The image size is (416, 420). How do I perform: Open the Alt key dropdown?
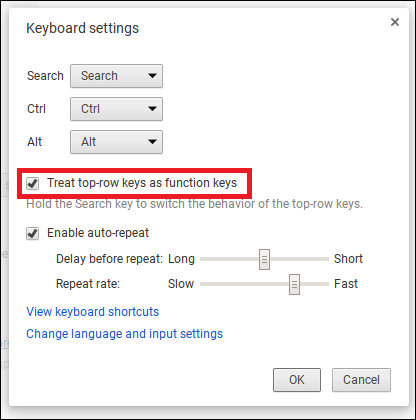[116, 142]
